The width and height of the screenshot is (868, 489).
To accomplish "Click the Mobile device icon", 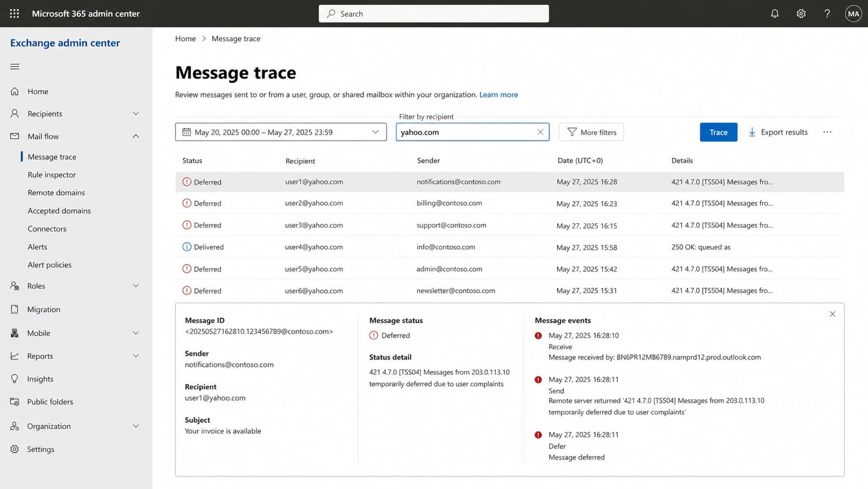I will (15, 333).
